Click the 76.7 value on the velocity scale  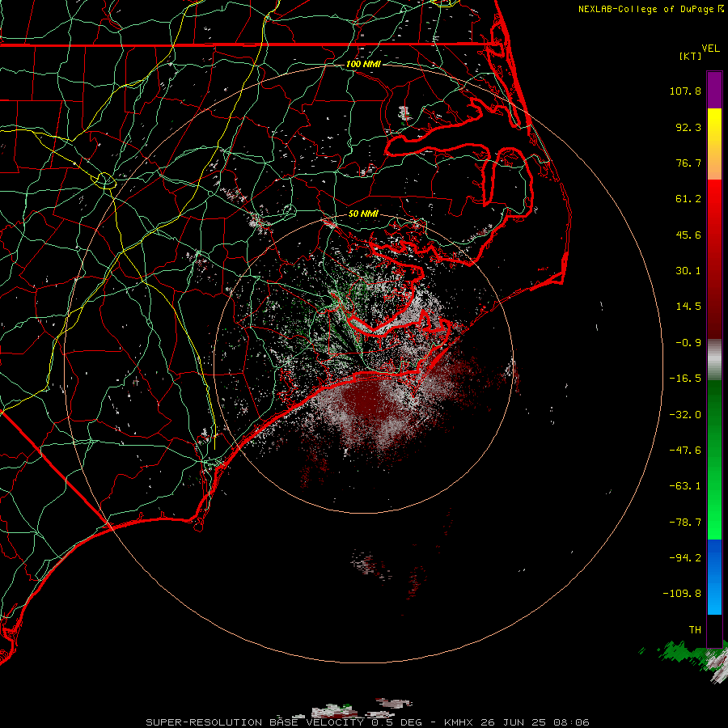pos(688,163)
